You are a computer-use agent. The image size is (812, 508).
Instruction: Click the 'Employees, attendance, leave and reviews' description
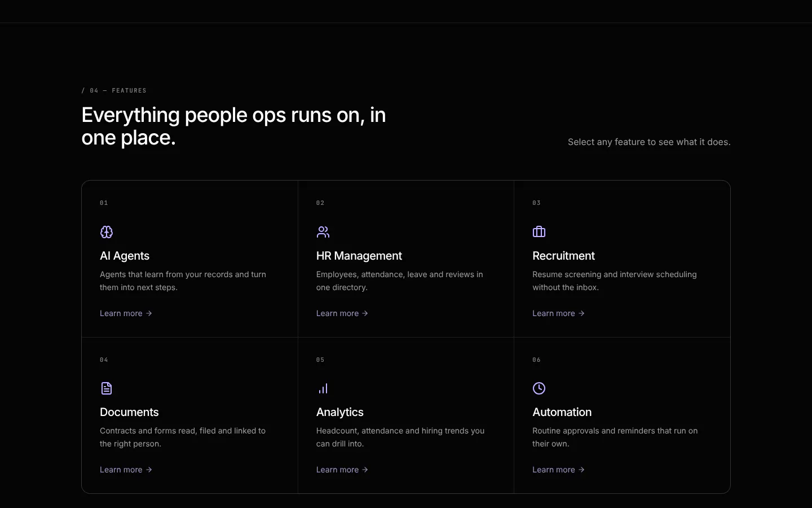pos(400,281)
